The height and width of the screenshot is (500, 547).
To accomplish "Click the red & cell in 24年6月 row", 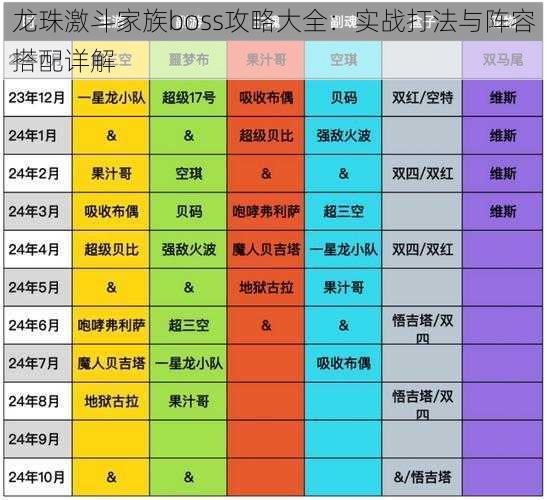I will coord(266,326).
